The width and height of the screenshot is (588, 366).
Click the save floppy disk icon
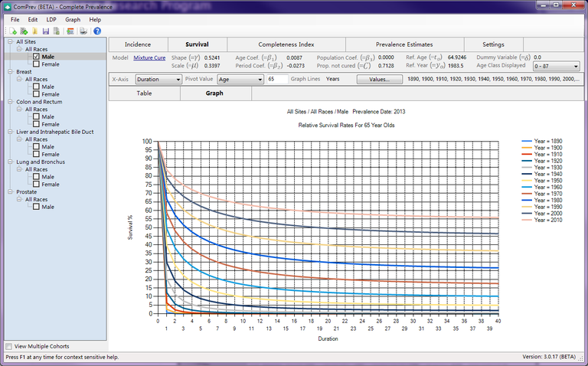pyautogui.click(x=46, y=31)
